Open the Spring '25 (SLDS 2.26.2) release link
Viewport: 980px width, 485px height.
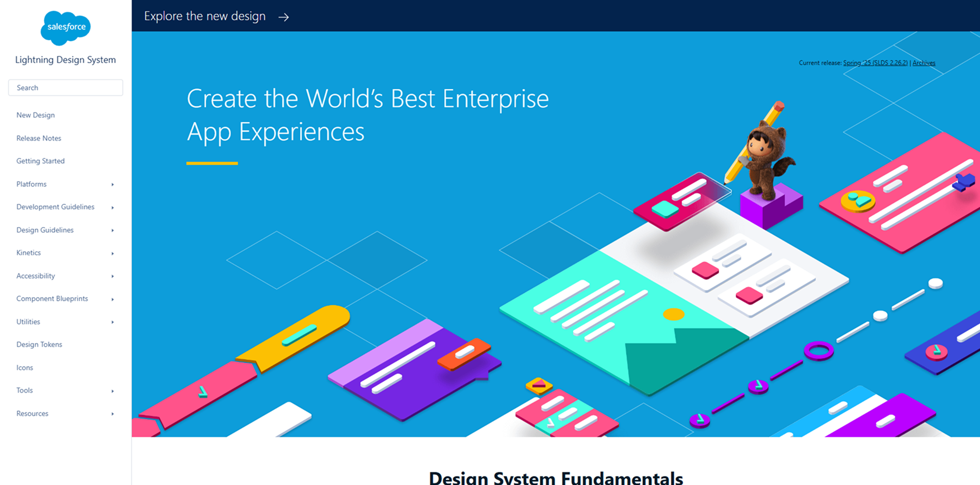[875, 63]
